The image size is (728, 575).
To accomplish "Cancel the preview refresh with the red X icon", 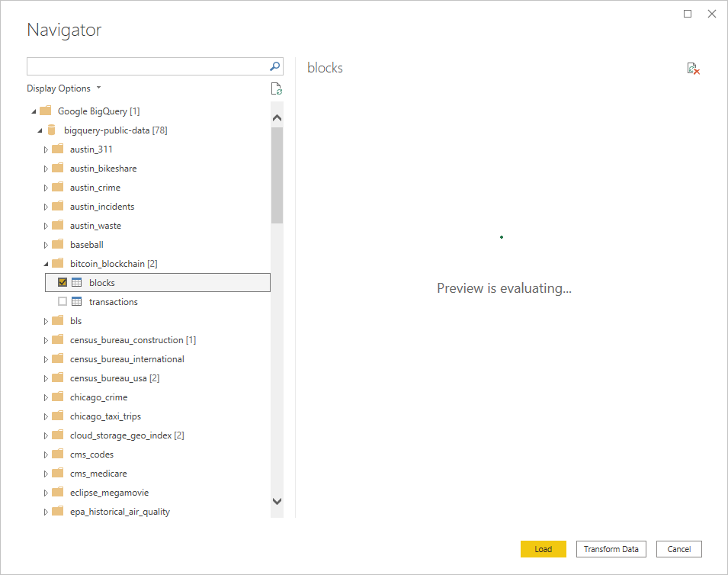I will click(693, 68).
